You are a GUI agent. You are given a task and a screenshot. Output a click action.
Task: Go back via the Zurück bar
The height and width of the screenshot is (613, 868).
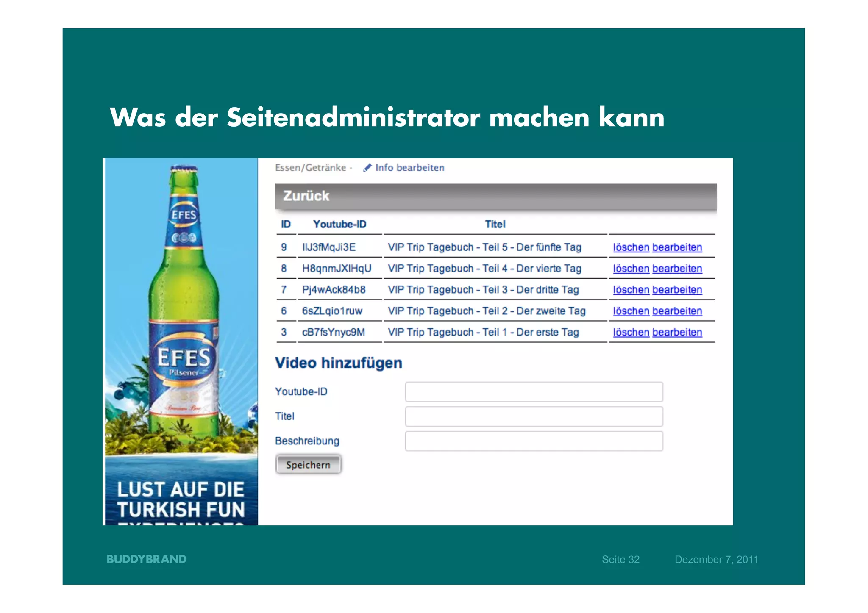[x=495, y=196]
